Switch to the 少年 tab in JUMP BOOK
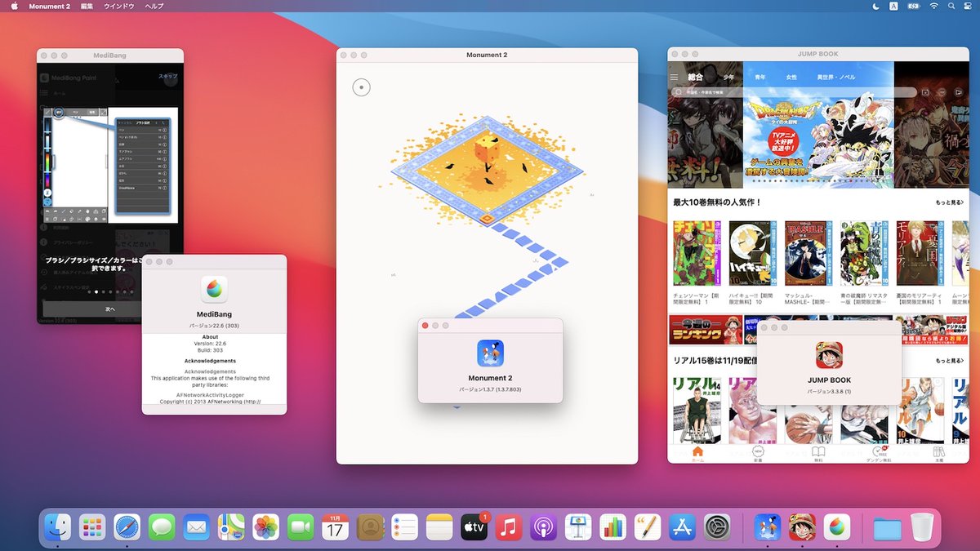Viewport: 980px width, 551px height. click(728, 77)
